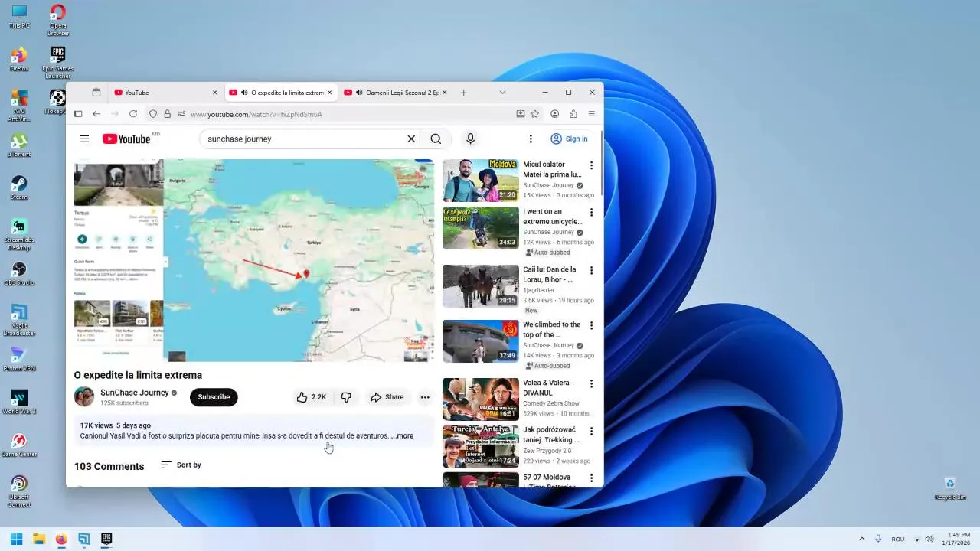The image size is (980, 551).
Task: Subscribe to SunChase Journey
Action: pyautogui.click(x=214, y=397)
